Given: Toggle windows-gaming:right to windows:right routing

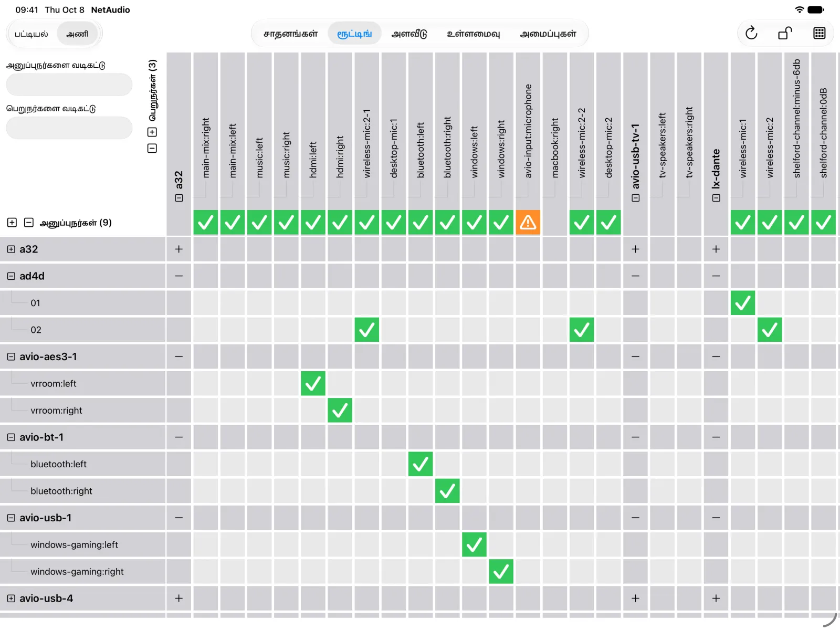Looking at the screenshot, I should pos(501,572).
